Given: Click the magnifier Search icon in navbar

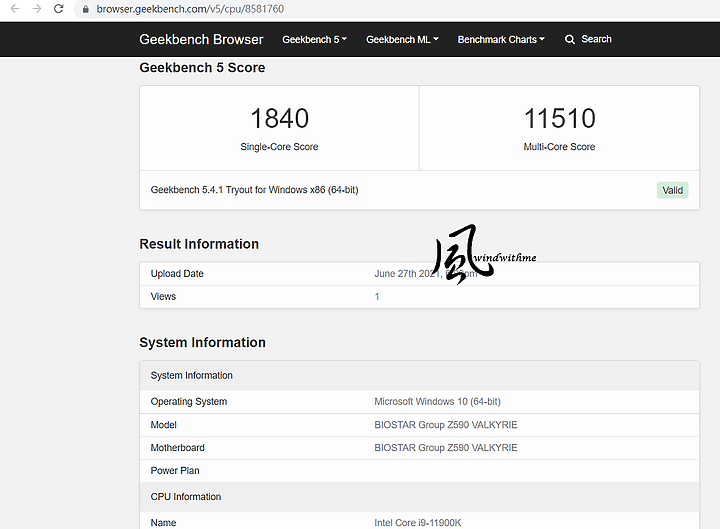Looking at the screenshot, I should click(570, 39).
